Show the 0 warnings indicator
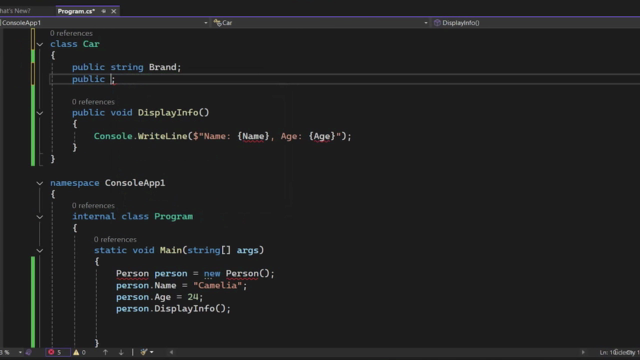Image resolution: width=640 pixels, height=360 pixels. tap(80, 352)
